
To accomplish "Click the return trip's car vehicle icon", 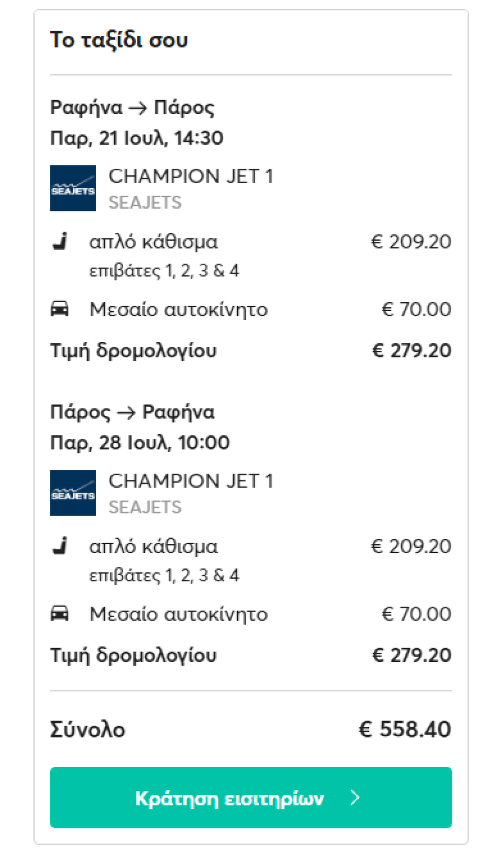I will coord(61,613).
